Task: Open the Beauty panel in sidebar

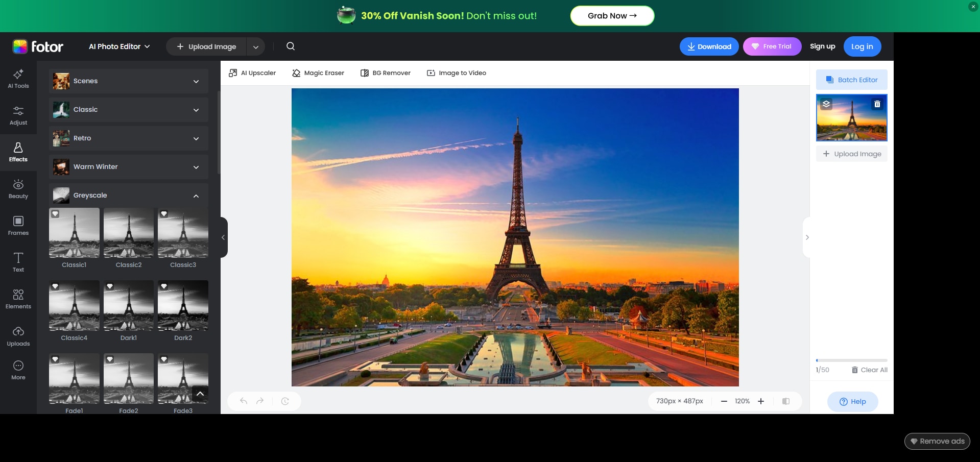Action: click(x=18, y=189)
